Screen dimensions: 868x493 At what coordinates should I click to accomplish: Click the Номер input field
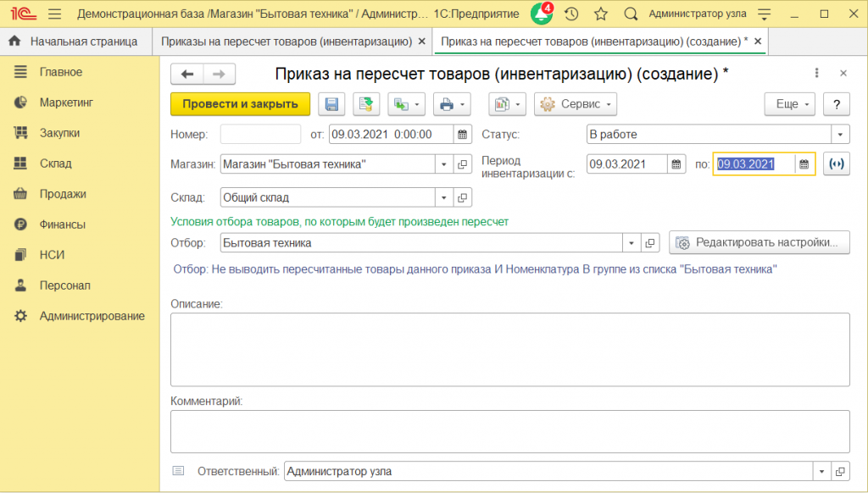tap(260, 135)
